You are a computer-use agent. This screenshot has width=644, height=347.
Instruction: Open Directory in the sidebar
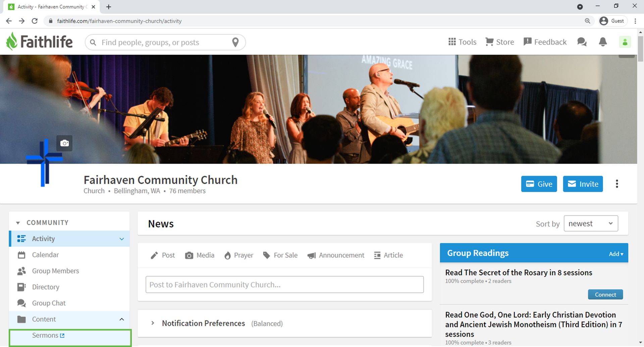point(69,287)
